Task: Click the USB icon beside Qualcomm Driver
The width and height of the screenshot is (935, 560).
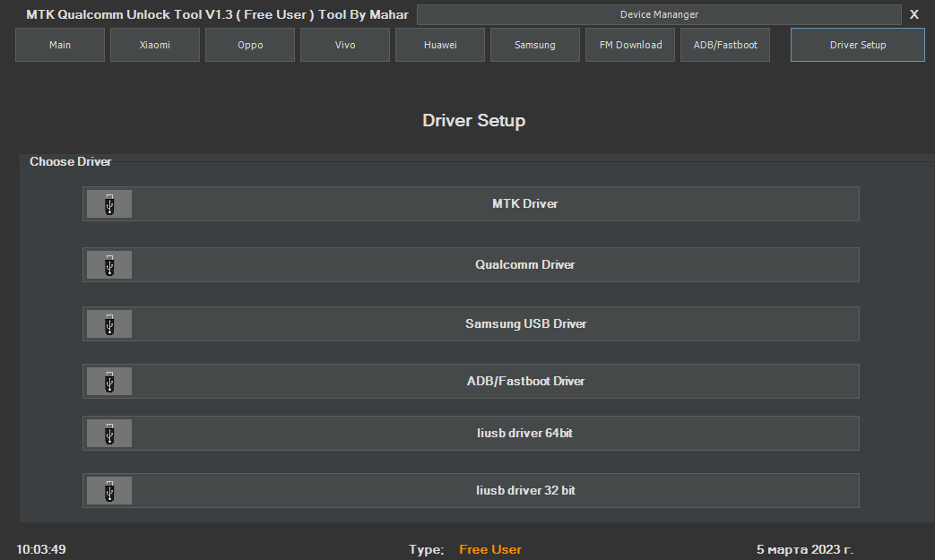Action: pos(109,265)
